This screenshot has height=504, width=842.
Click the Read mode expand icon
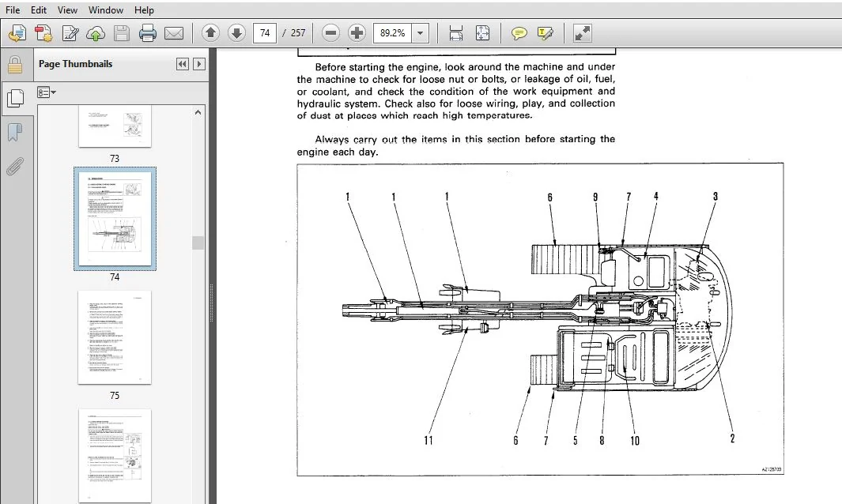(583, 33)
